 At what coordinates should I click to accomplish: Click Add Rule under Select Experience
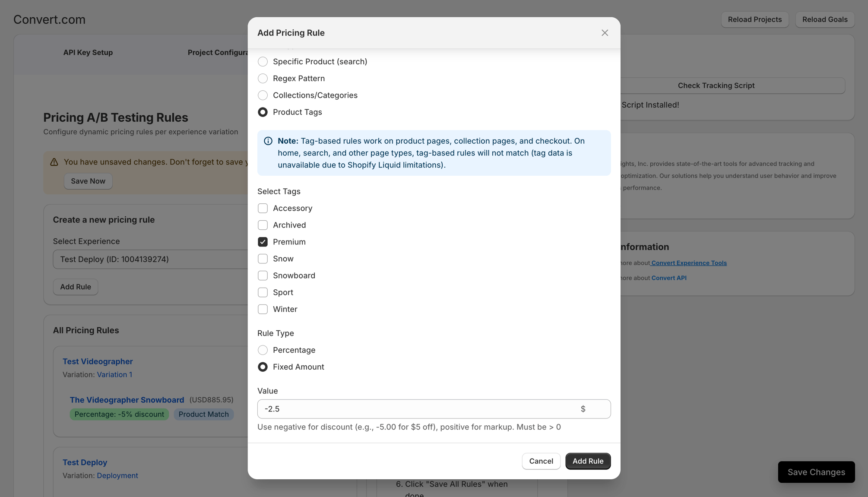click(x=76, y=287)
